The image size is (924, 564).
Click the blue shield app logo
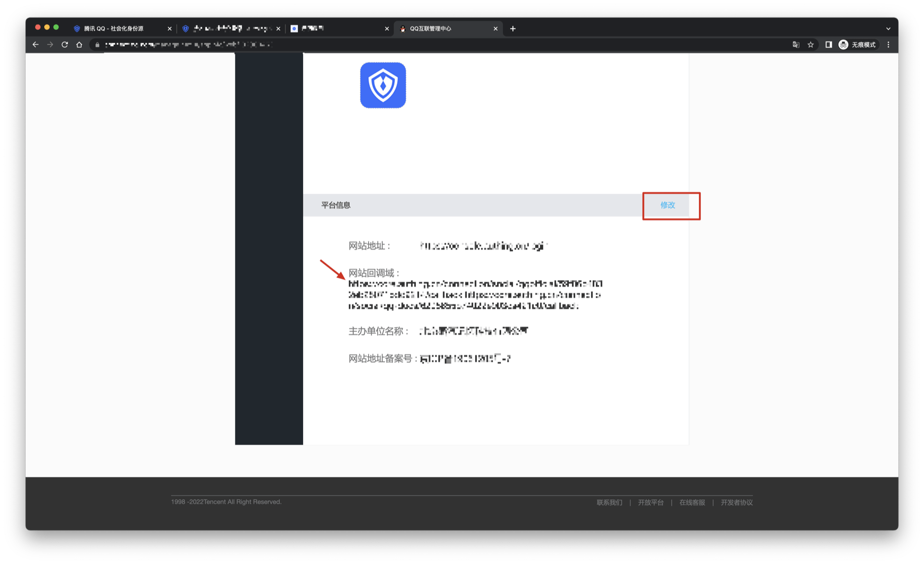383,85
